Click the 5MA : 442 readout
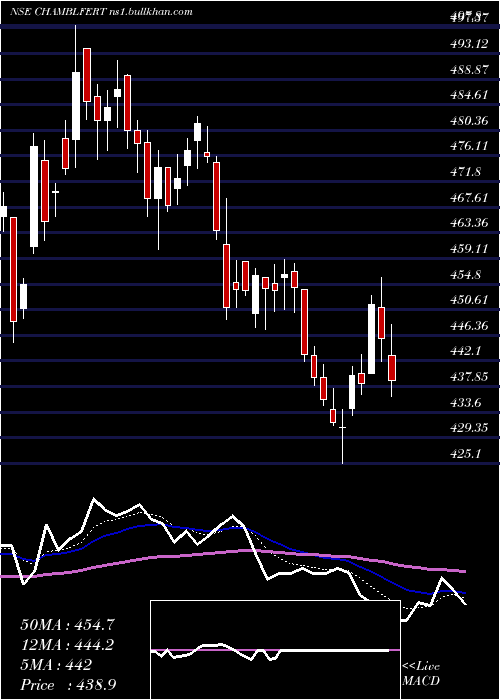This screenshot has height=700, width=500. [56, 665]
